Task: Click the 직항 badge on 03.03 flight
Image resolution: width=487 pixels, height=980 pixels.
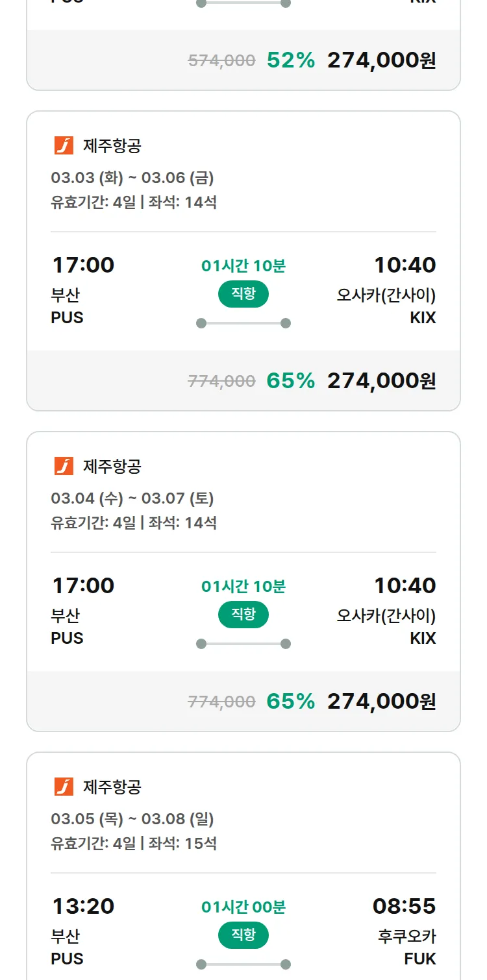Action: point(243,294)
